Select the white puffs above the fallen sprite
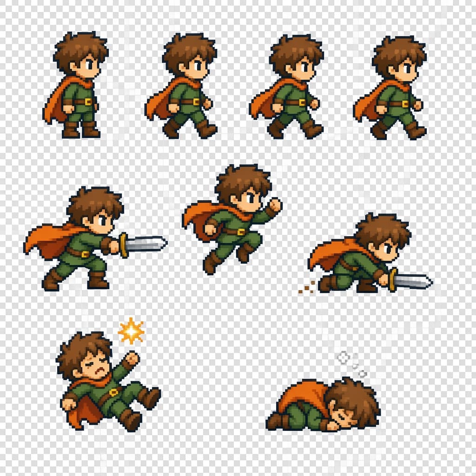Screen dimensions: 476x476 click(x=352, y=364)
